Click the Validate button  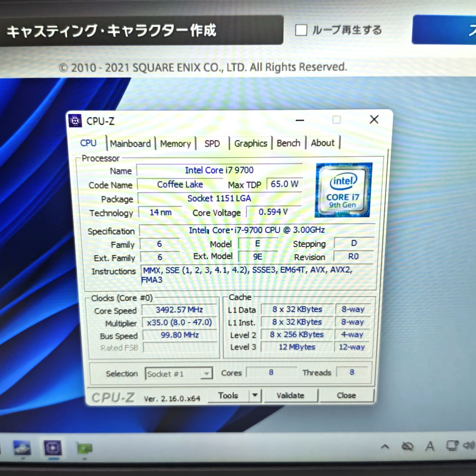tap(291, 395)
